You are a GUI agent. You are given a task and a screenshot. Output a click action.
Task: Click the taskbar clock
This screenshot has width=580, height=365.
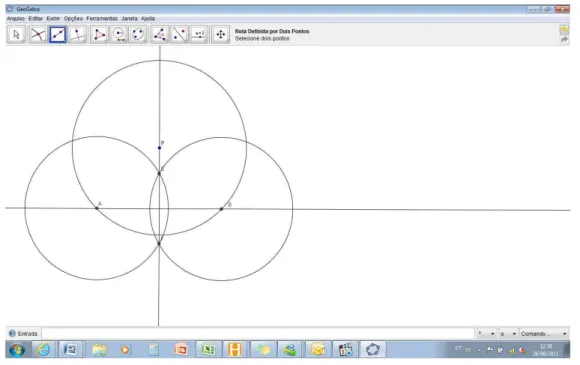(x=545, y=350)
